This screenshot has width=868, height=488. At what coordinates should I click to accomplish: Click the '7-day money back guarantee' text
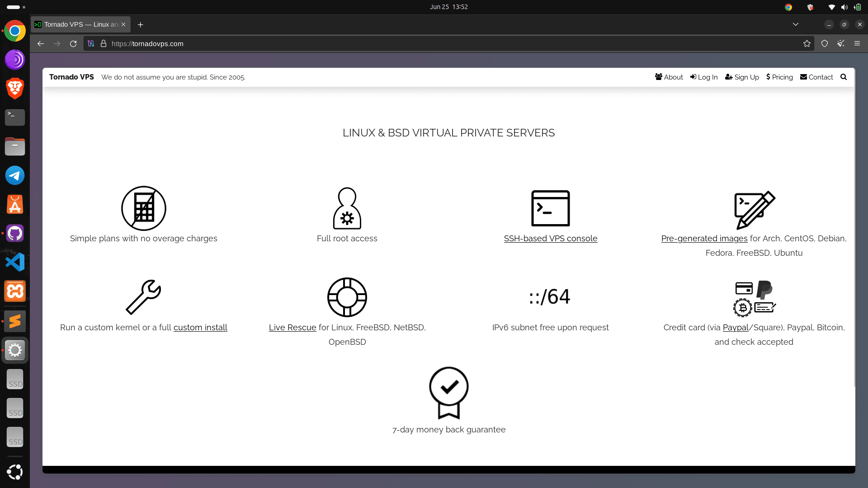[449, 429]
